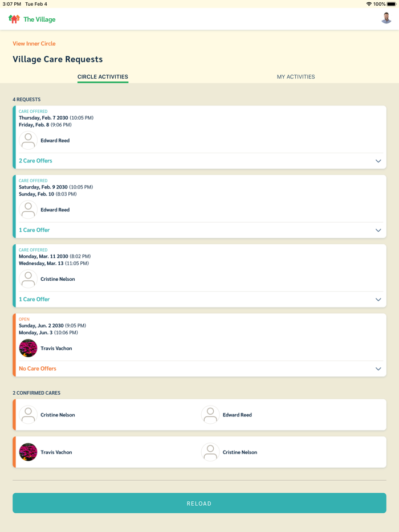The image size is (399, 532).
Task: Tap Edward Reed's avatar in the Feb. 9 request
Action: pos(28,210)
